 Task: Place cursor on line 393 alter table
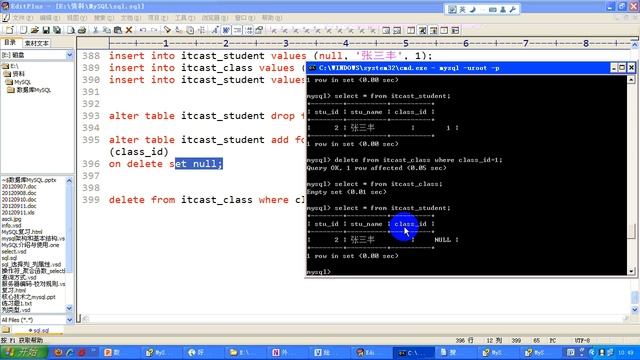[207, 116]
